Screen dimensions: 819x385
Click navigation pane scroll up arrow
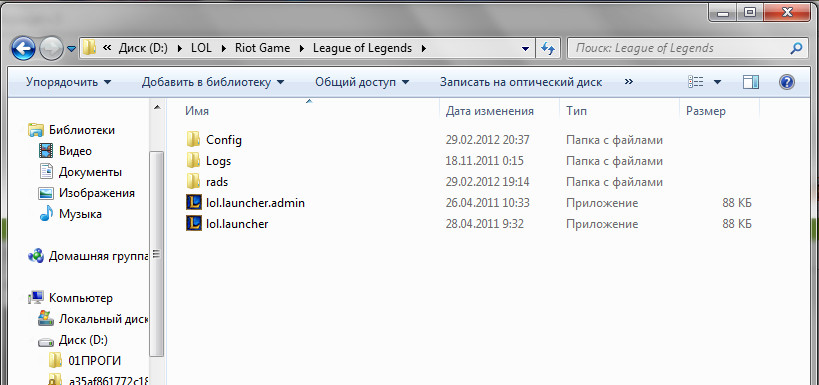157,107
